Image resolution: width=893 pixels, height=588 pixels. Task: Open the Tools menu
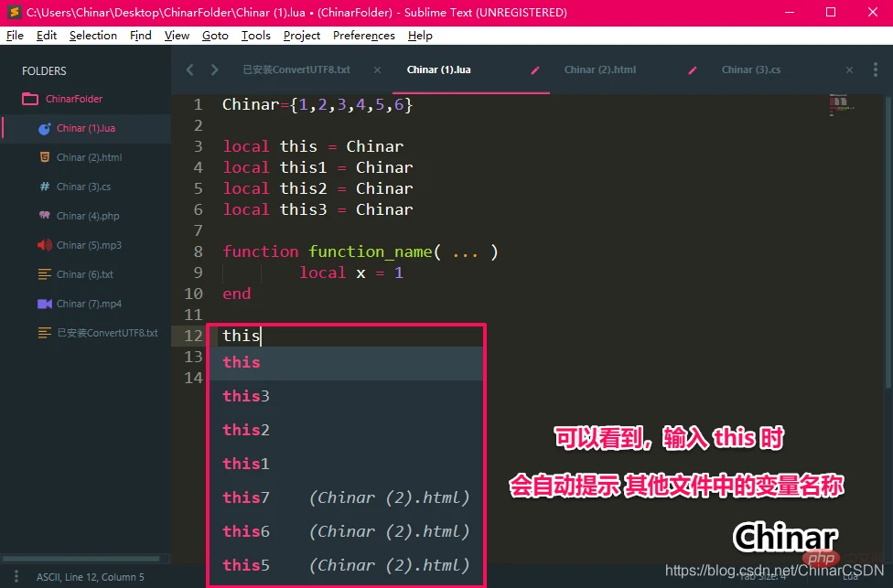click(x=255, y=36)
